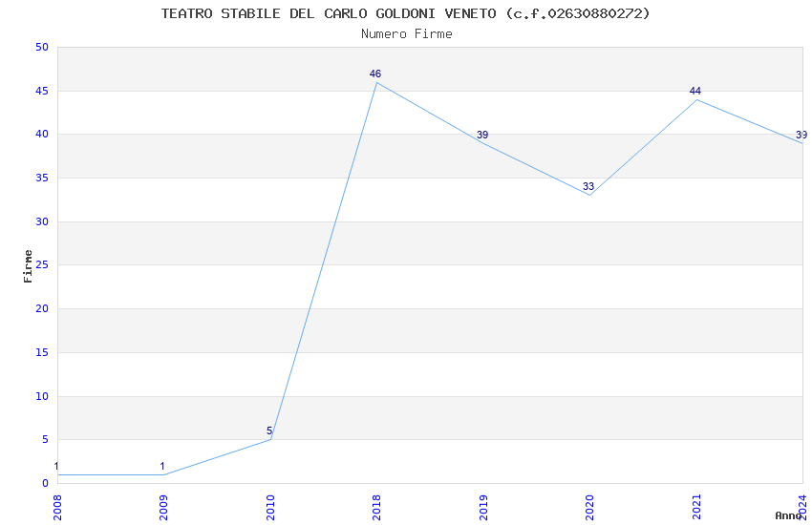Viewport: 812px width, 525px height.
Task: Click y-axis value 30
Action: 42,221
